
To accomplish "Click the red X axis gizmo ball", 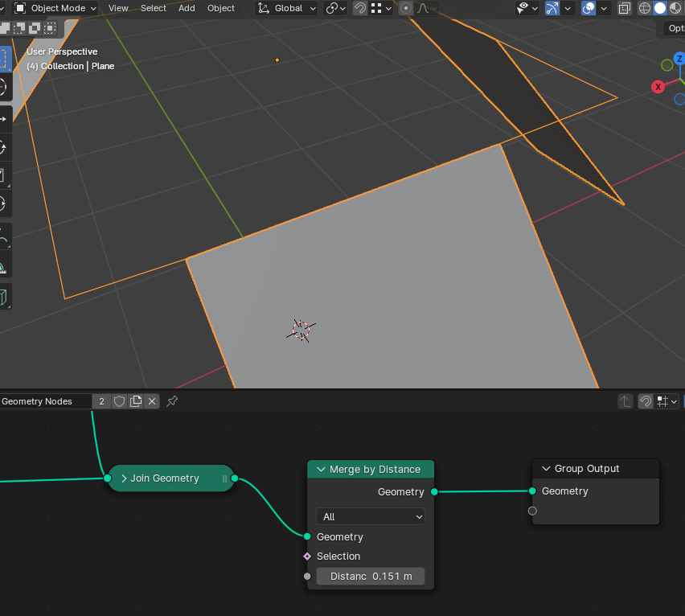I will click(x=658, y=87).
